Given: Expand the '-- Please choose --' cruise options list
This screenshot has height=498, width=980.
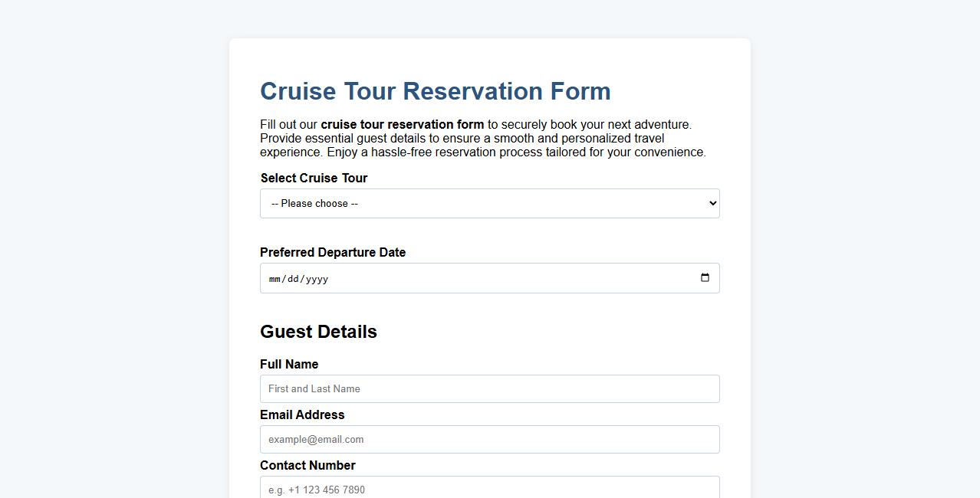Looking at the screenshot, I should click(x=490, y=203).
